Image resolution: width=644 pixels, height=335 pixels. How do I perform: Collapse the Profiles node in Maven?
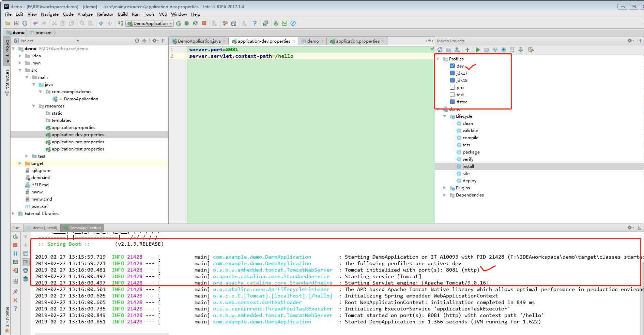(438, 59)
